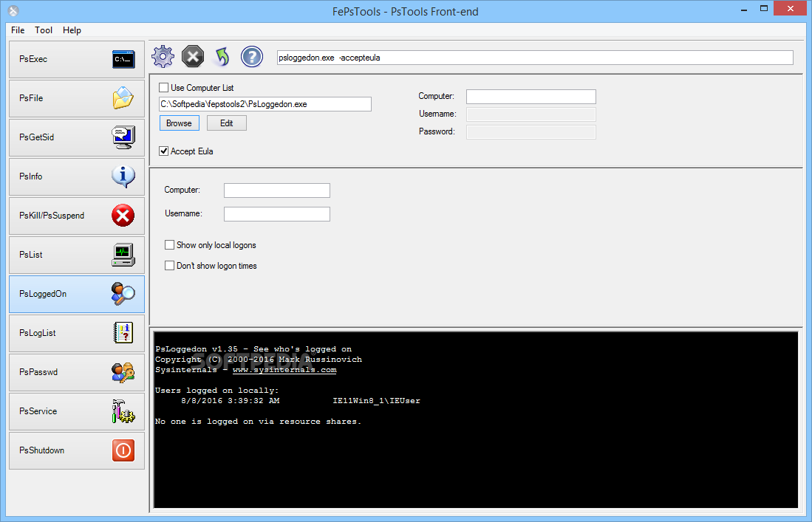Tick Don't show logon times
The height and width of the screenshot is (522, 812).
point(169,265)
